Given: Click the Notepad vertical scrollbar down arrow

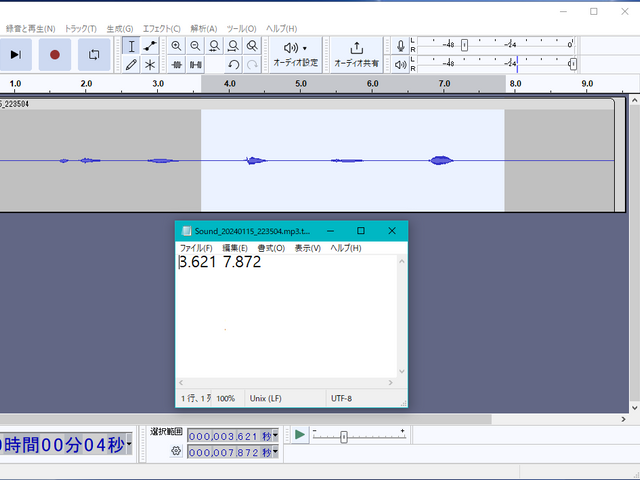Looking at the screenshot, I should (402, 371).
